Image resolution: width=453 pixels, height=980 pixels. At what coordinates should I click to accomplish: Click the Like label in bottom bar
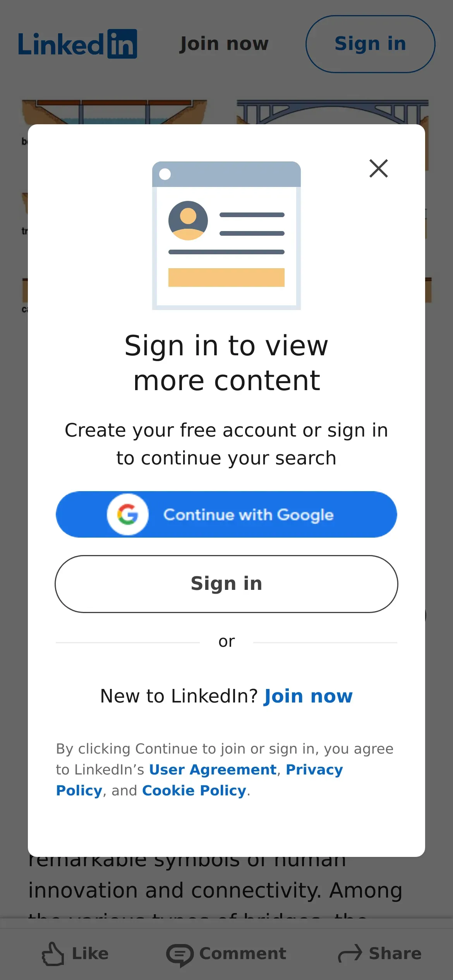click(90, 954)
